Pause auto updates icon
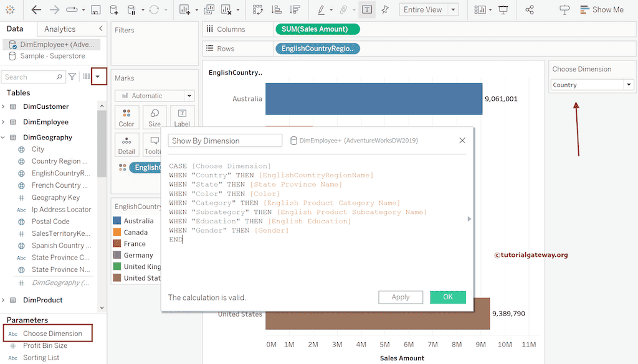The width and height of the screenshot is (638, 364). coord(131,10)
